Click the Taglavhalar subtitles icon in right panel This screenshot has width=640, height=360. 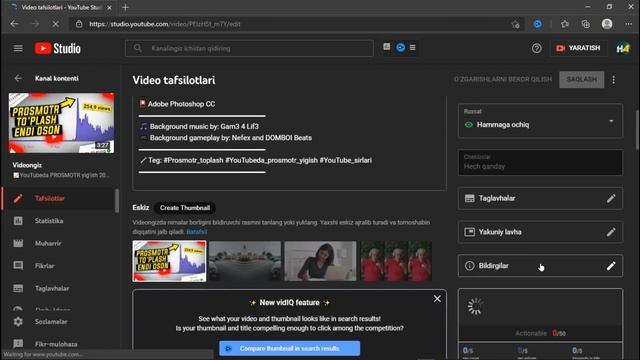469,198
